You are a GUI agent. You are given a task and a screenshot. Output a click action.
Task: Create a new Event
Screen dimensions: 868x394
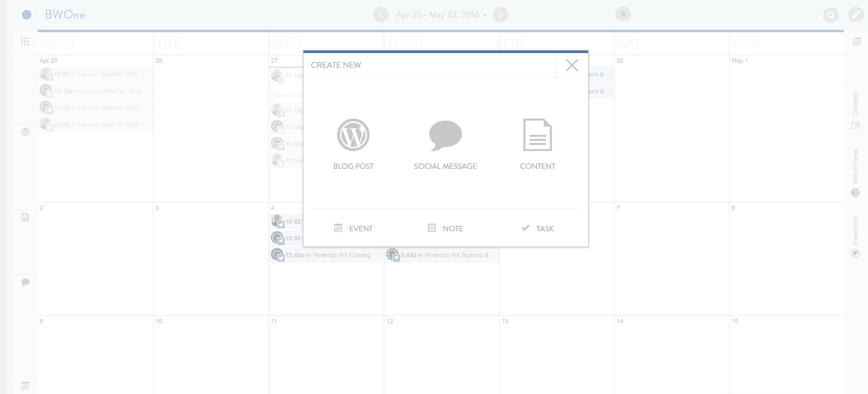click(353, 228)
